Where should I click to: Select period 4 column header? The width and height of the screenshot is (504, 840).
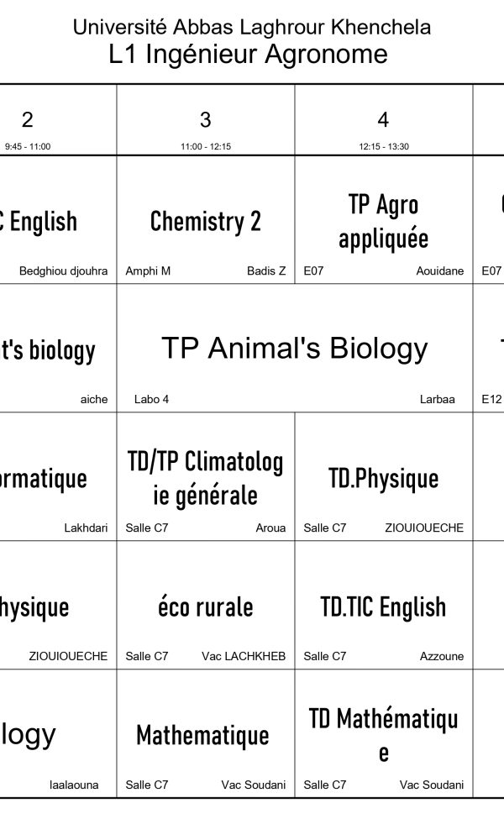[383, 120]
